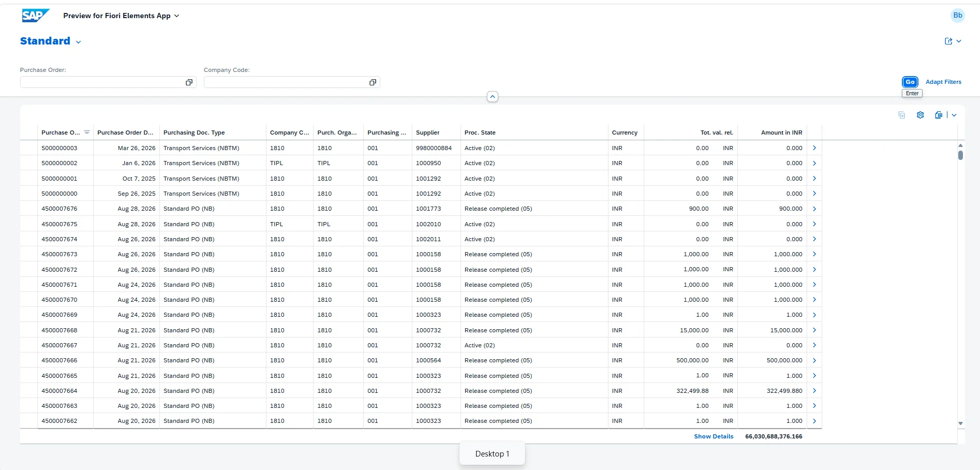Viewport: 980px width, 470px height.
Task: Open details arrow for order 4500007676
Action: (x=814, y=209)
